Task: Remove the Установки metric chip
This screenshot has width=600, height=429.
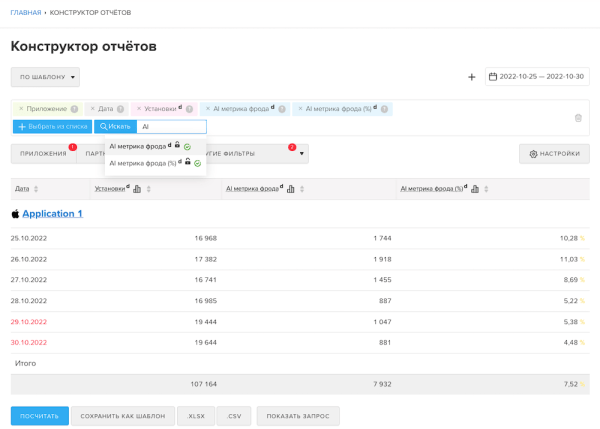Action: click(x=140, y=109)
